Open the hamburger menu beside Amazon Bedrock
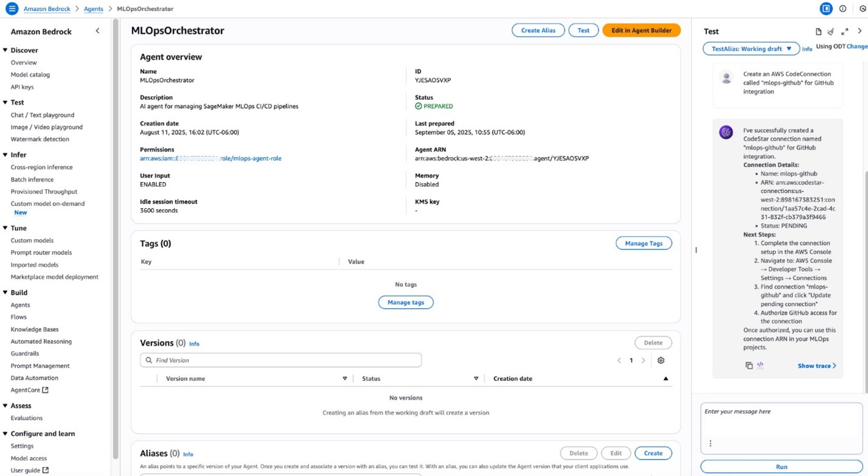The height and width of the screenshot is (476, 868). [12, 9]
